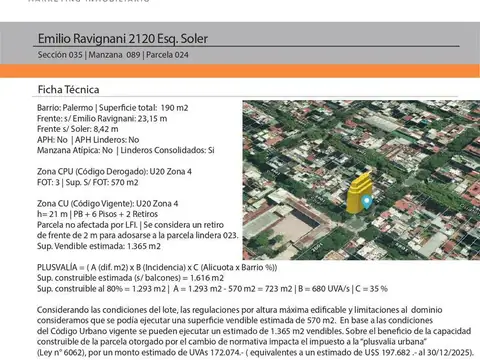Select 'Manzana Atípica: No | Linderos Consolidados: Si'
The width and height of the screenshot is (480, 360).
tap(126, 150)
